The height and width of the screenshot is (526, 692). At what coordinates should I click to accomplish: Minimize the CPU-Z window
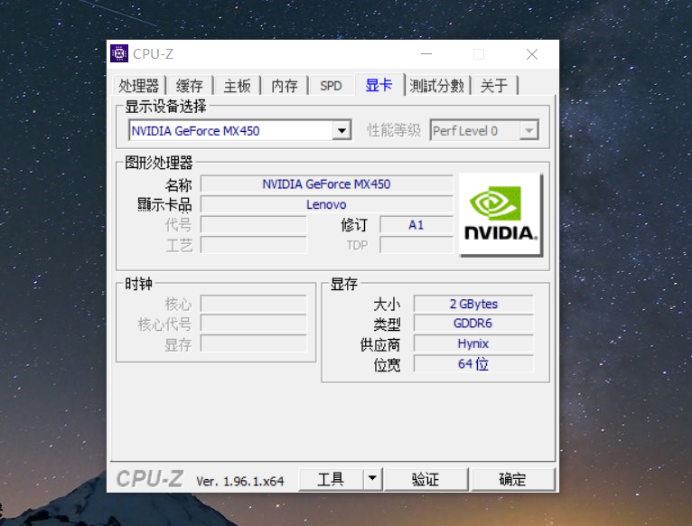tap(426, 54)
